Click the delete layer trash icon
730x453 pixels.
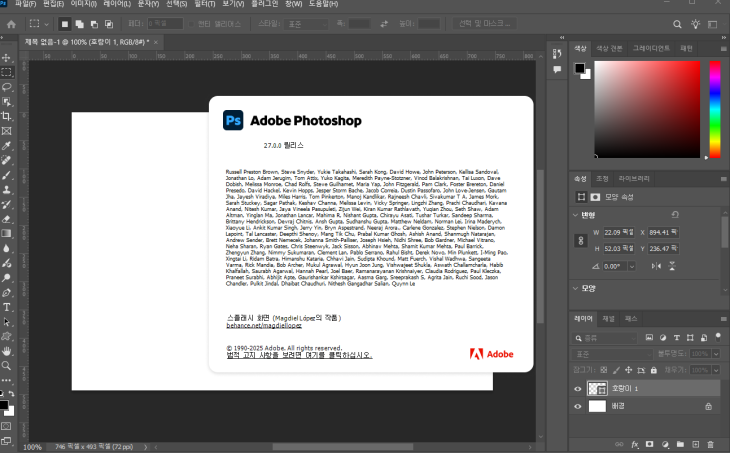coord(708,442)
